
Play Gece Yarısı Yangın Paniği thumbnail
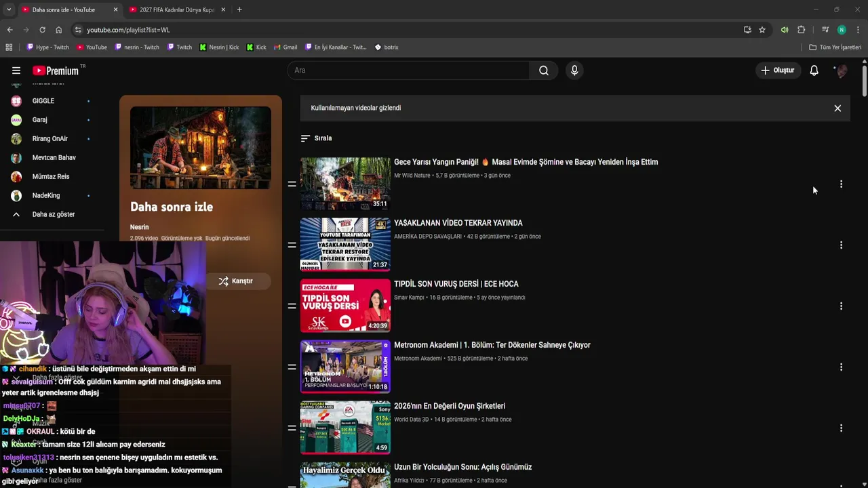point(345,184)
